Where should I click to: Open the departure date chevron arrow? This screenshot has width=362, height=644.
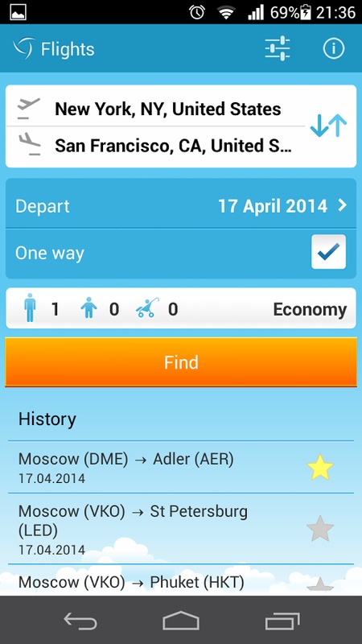(x=342, y=206)
